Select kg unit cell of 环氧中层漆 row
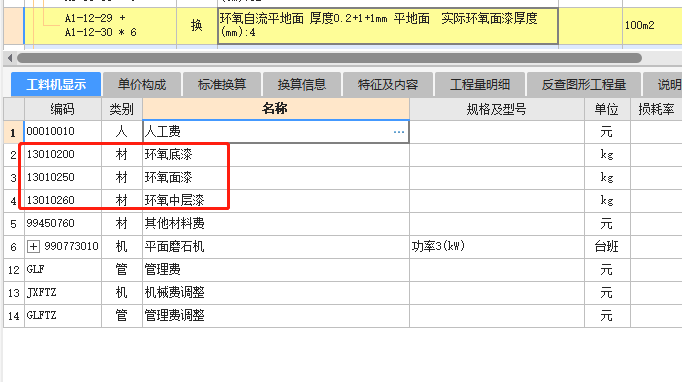This screenshot has width=682, height=382. pyautogui.click(x=607, y=201)
